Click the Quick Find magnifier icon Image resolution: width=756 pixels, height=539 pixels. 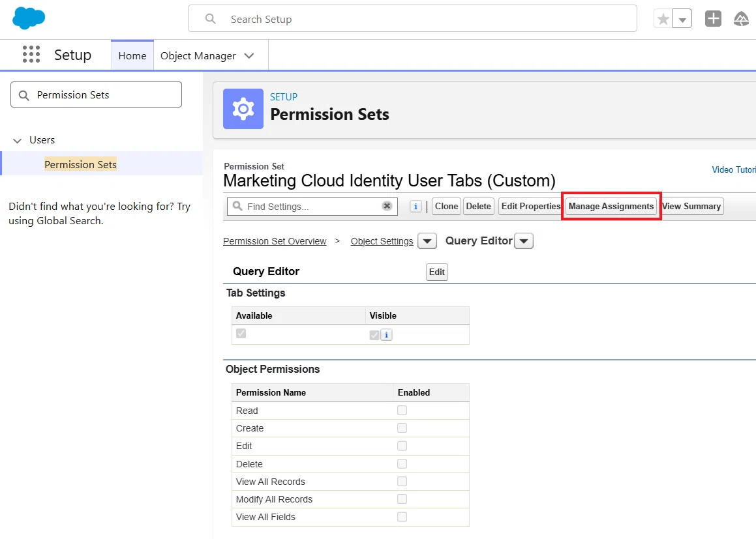pyautogui.click(x=23, y=95)
